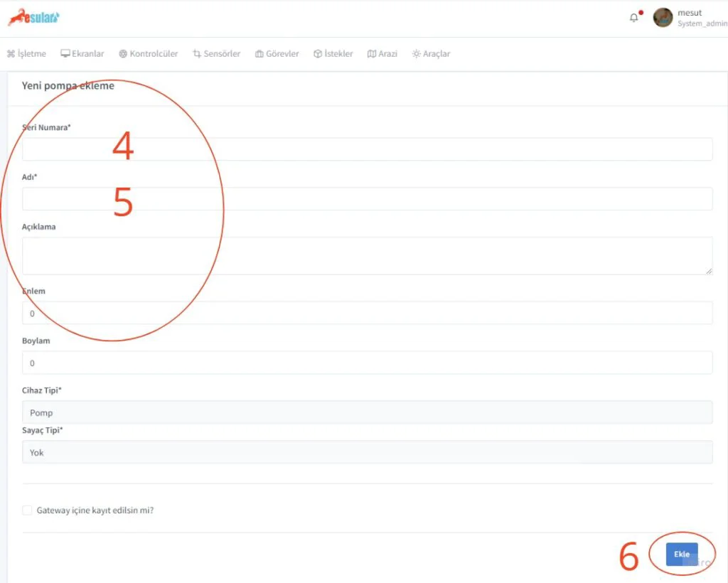Open Görevler via its icon
The height and width of the screenshot is (583, 728).
(259, 54)
